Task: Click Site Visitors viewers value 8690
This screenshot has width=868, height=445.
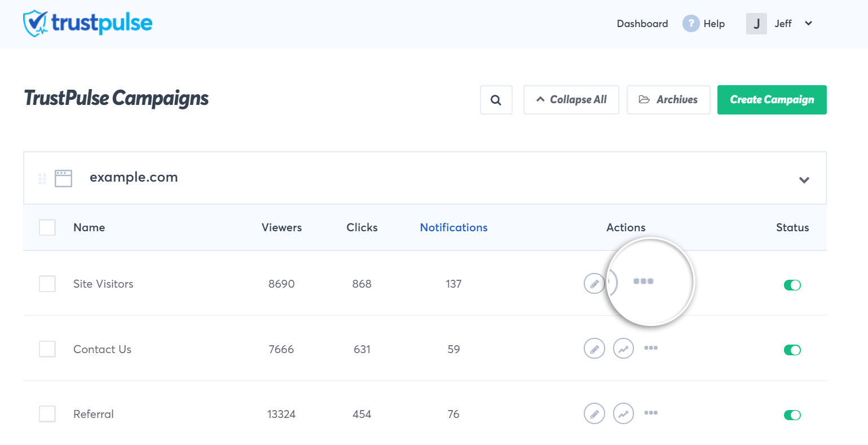Action: 281,284
